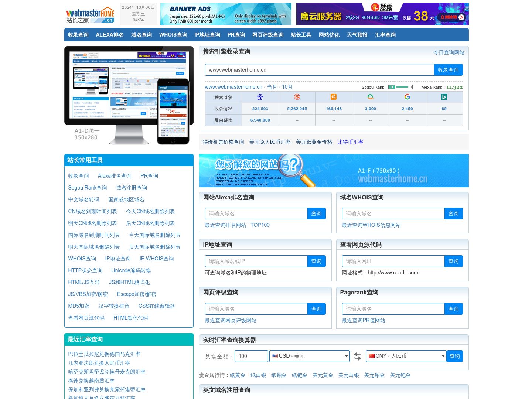Click the BANNER ADS top banner
This screenshot has height=399, width=532.
pos(226,14)
